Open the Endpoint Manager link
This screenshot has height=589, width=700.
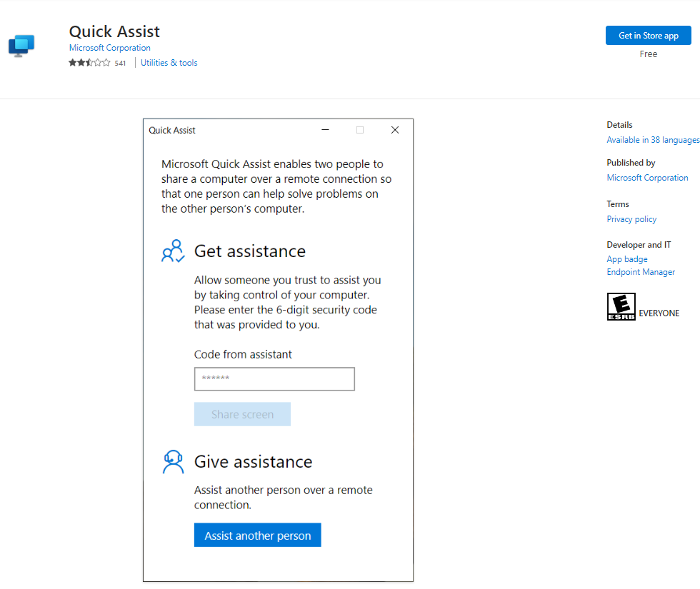pyautogui.click(x=641, y=272)
